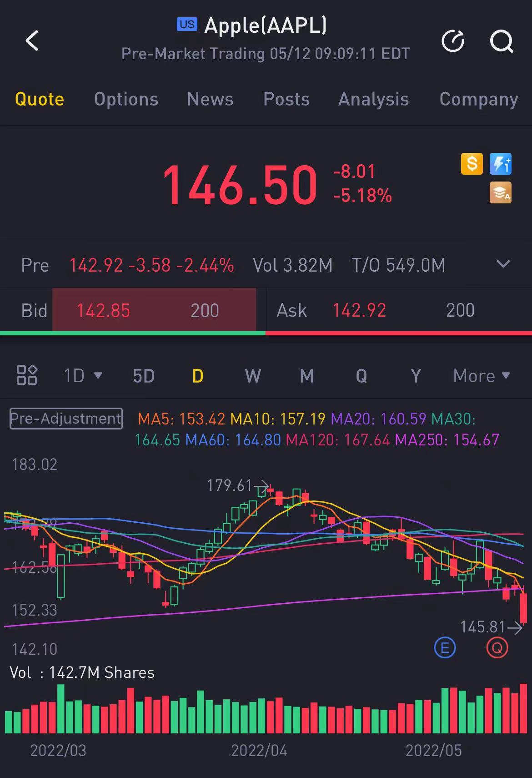Tap the -5.18% change value
Screen dimensions: 532x778
(x=362, y=196)
